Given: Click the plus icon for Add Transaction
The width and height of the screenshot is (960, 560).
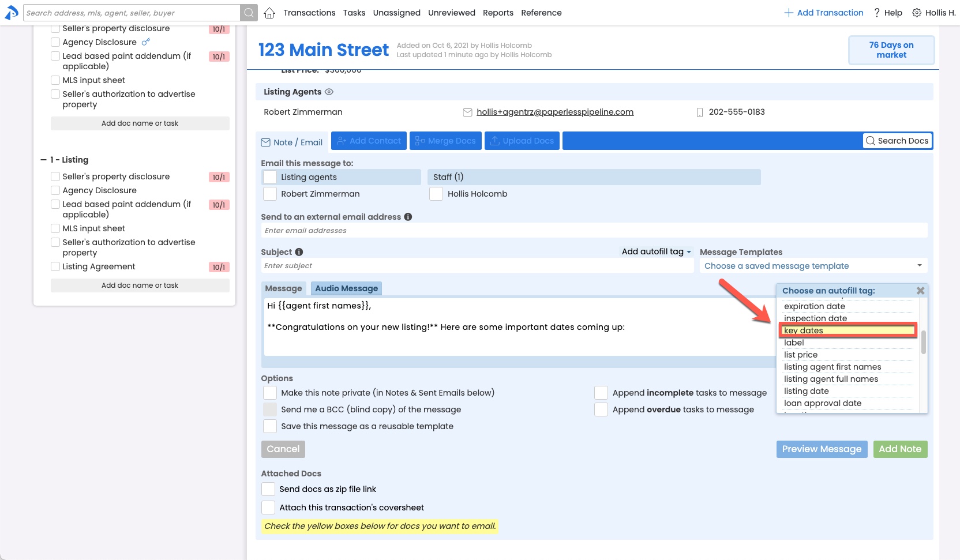Looking at the screenshot, I should click(x=789, y=13).
